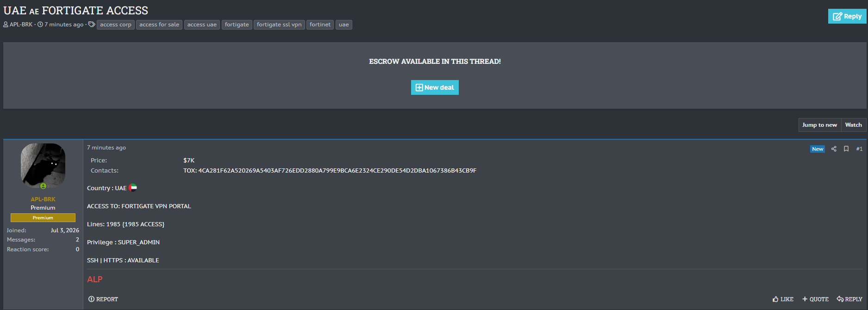Click the thread title 'UAE FORTIGATE ACCESS'
This screenshot has width=868, height=310.
[76, 10]
